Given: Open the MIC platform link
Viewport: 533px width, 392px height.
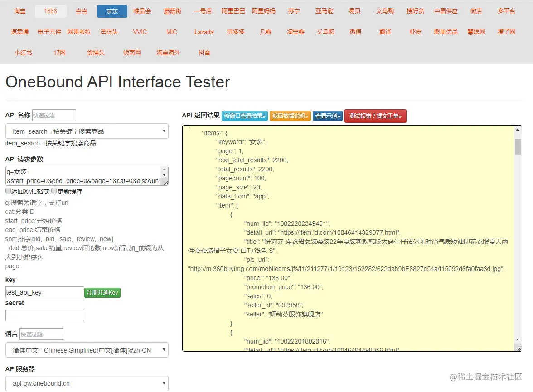Looking at the screenshot, I should (x=172, y=32).
